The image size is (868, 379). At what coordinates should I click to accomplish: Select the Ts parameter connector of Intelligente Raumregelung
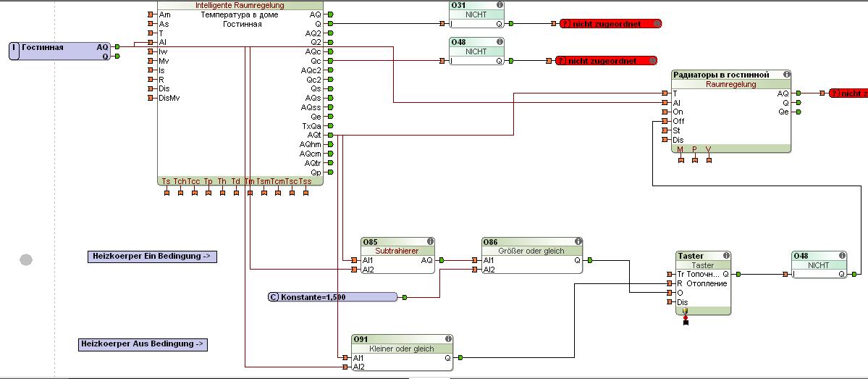pos(167,193)
